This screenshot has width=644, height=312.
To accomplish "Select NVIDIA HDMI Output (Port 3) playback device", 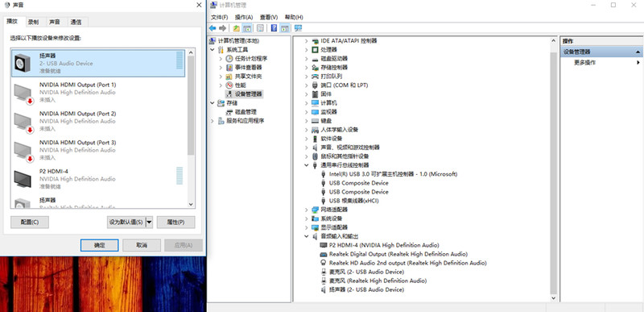I will [x=97, y=150].
